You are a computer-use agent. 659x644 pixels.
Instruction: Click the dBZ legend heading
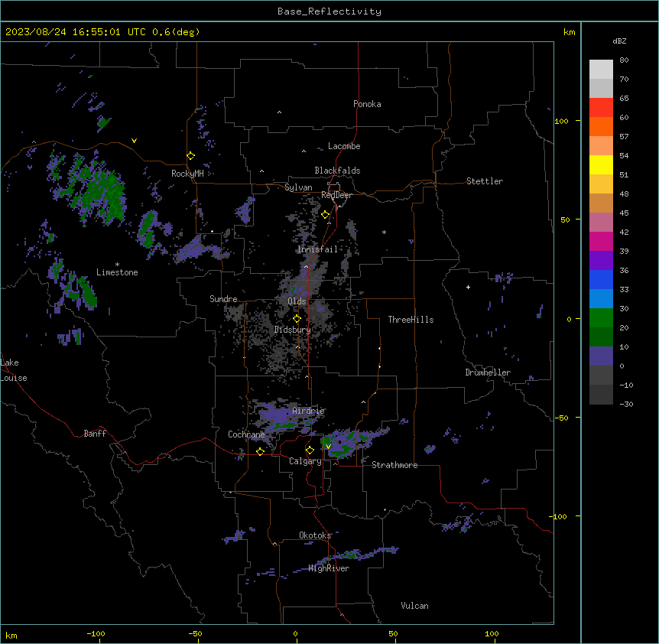coord(619,41)
